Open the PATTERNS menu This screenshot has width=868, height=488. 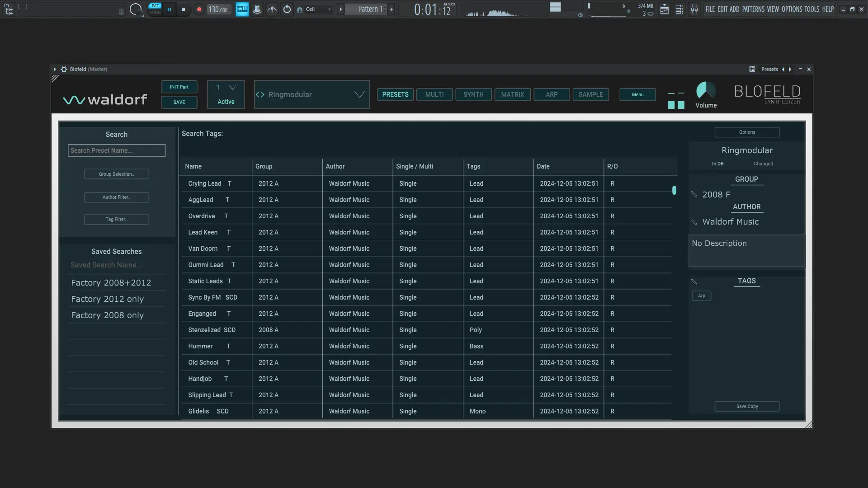tap(753, 9)
